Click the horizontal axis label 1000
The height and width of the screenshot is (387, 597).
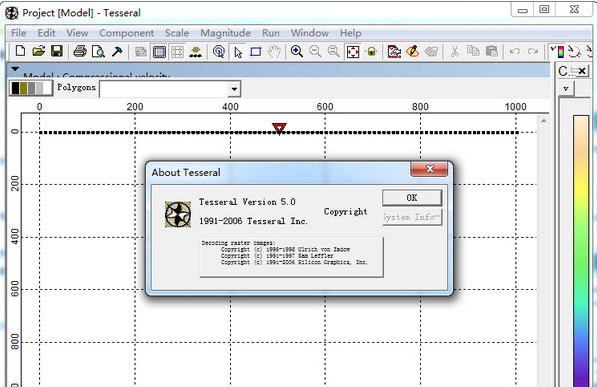pyautogui.click(x=516, y=107)
